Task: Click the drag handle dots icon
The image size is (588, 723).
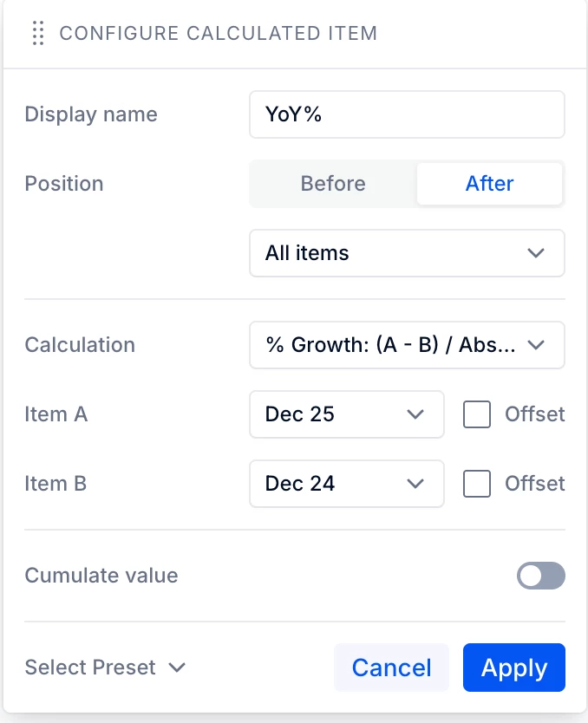Action: [38, 33]
